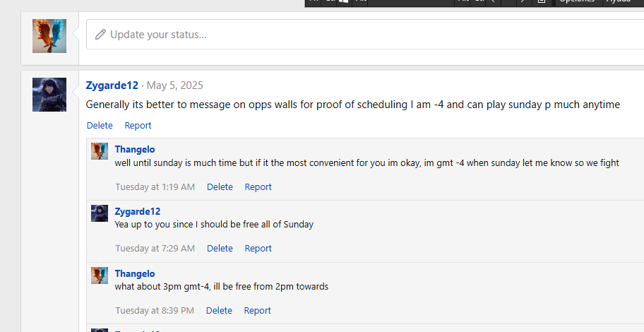Click the Thangelo username on the 3pm comment
Viewport: 644px width, 332px height.
point(134,273)
